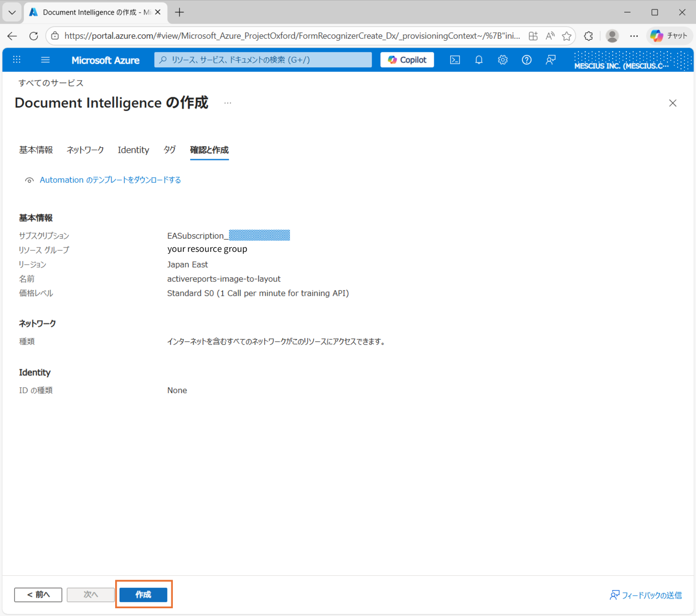Screen dimensions: 696x616
Task: Switch to the 基本情報 tab
Action: pos(36,150)
